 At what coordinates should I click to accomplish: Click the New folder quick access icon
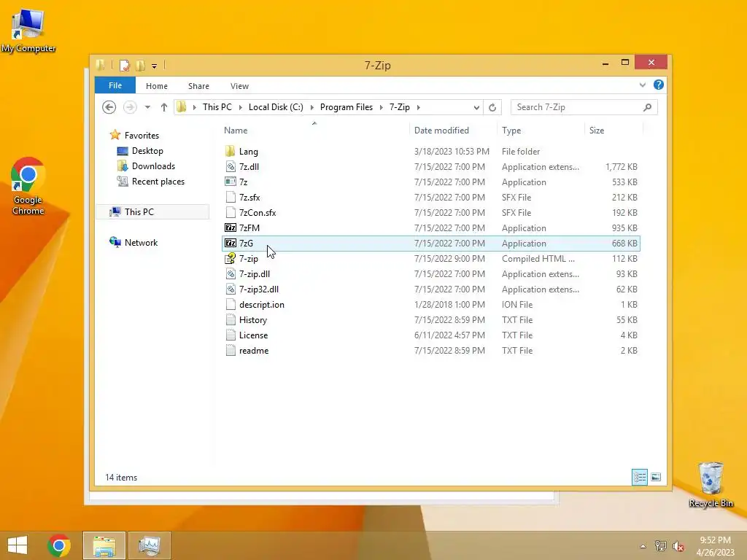(x=140, y=65)
